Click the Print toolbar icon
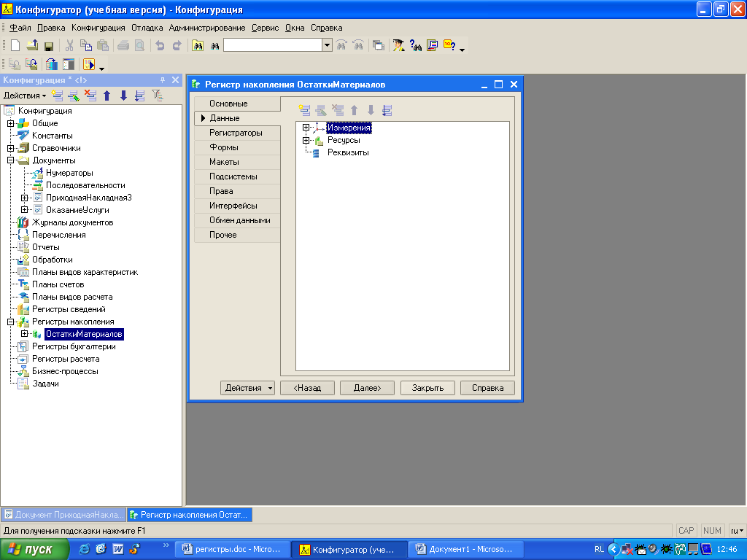Screen dimensions: 747x560 (123, 45)
